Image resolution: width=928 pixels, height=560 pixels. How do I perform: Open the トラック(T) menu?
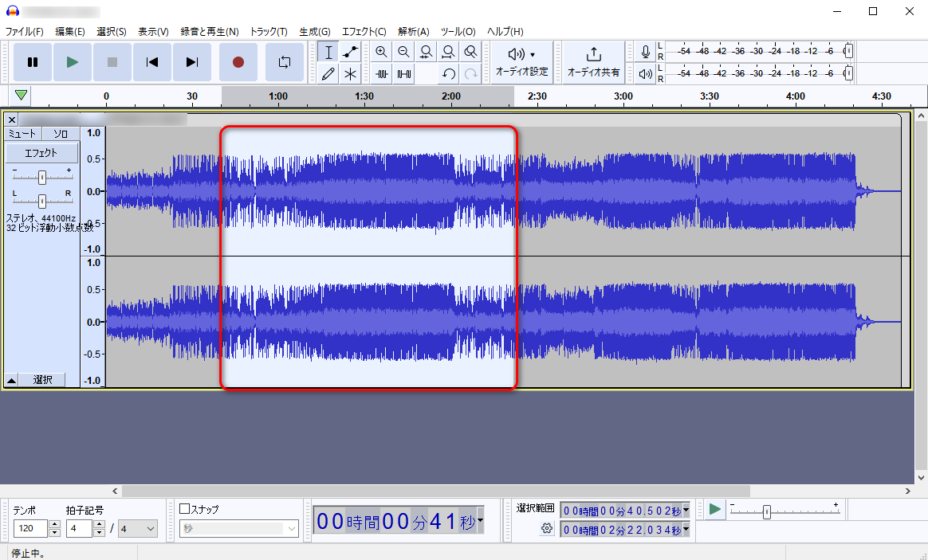(268, 31)
